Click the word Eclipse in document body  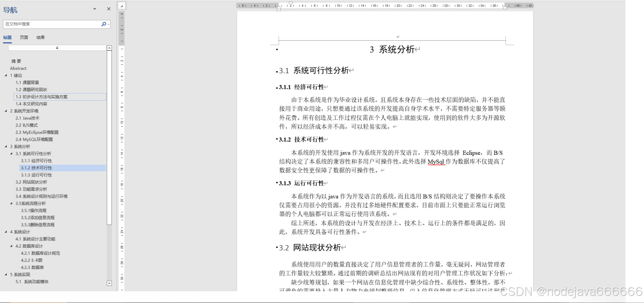click(471, 153)
